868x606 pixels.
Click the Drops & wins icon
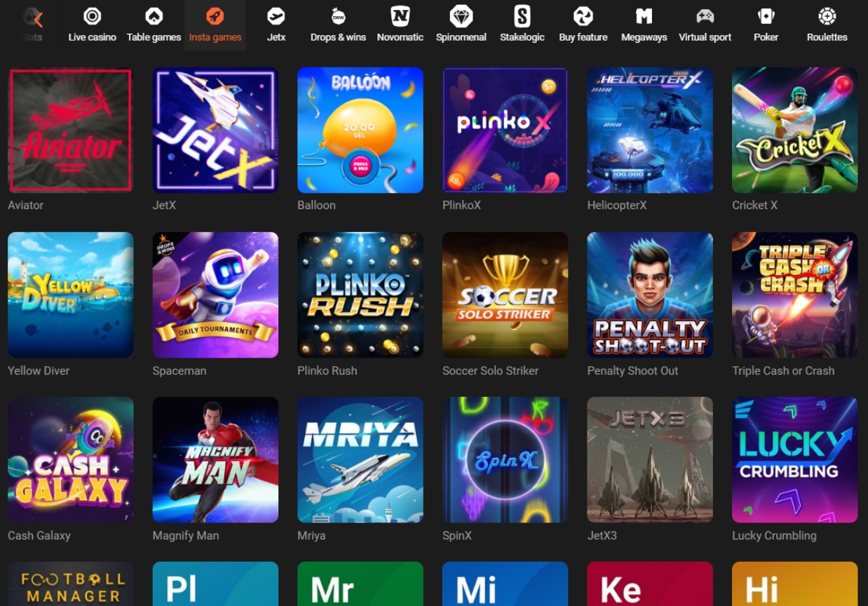(x=338, y=16)
